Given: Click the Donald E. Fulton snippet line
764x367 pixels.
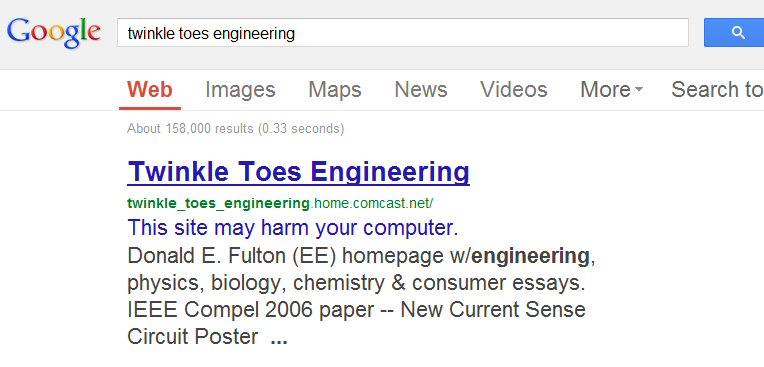Looking at the screenshot, I should pos(361,256).
